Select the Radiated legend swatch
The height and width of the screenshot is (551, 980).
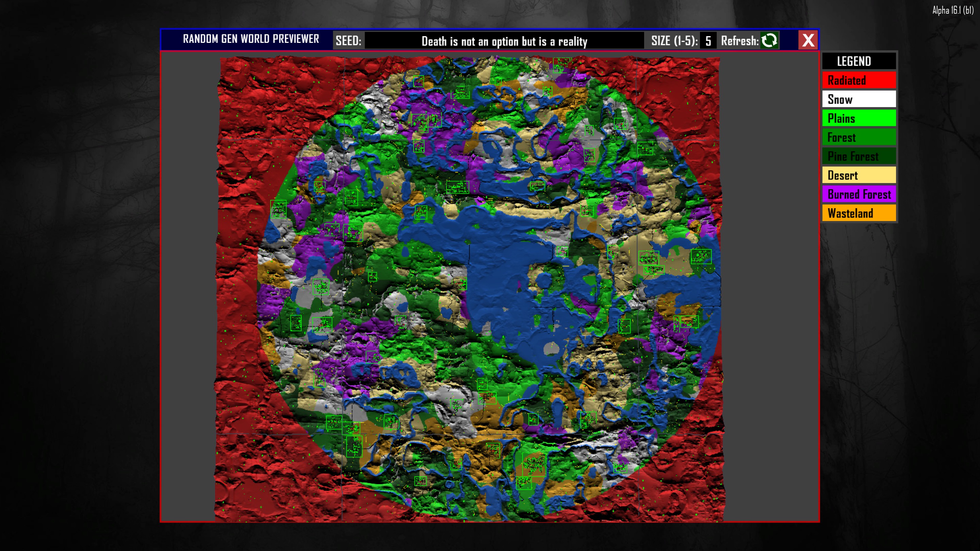click(859, 80)
